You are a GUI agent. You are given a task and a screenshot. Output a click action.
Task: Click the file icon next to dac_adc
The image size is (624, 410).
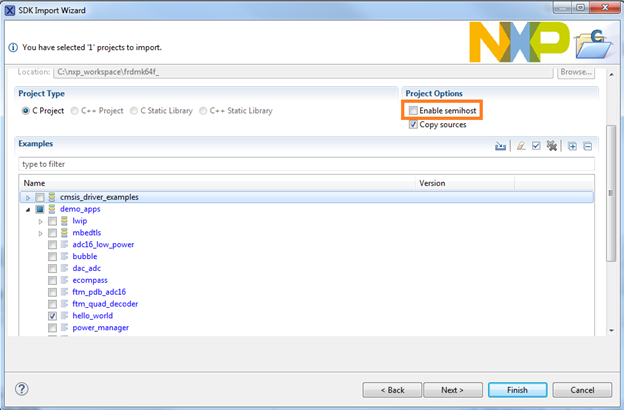(x=64, y=268)
